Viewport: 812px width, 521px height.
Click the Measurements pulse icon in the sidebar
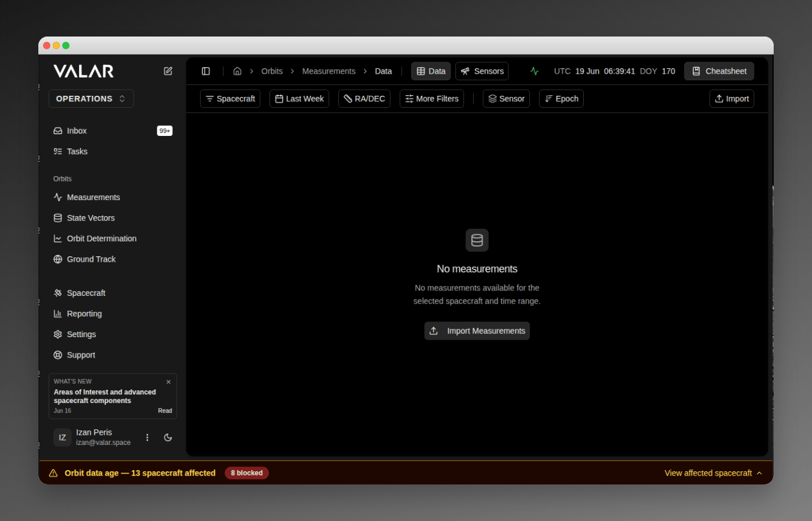(58, 197)
